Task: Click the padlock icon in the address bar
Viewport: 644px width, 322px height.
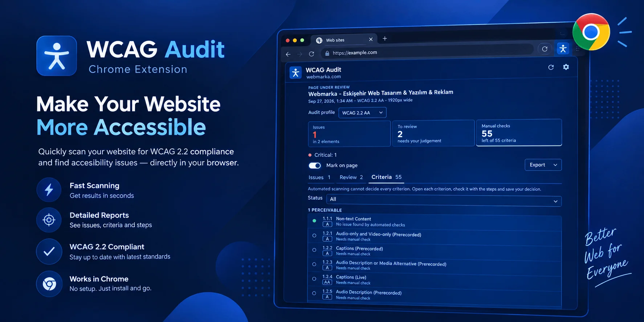Action: pos(327,53)
